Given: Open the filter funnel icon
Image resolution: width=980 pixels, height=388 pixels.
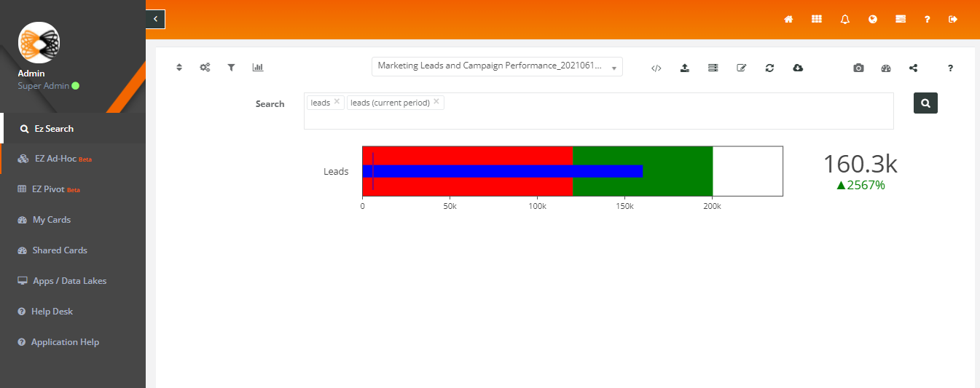Looking at the screenshot, I should (231, 67).
